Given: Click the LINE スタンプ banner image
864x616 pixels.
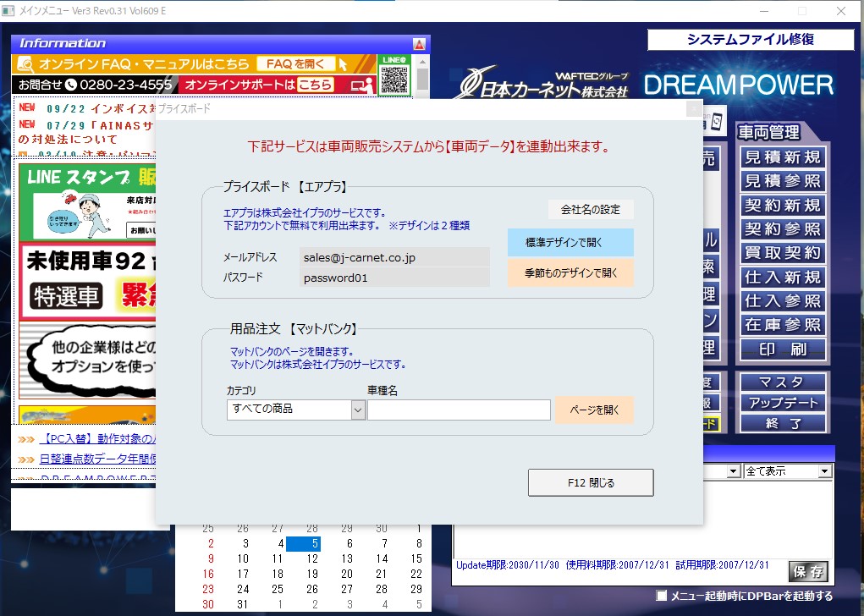Looking at the screenshot, I should click(88, 202).
